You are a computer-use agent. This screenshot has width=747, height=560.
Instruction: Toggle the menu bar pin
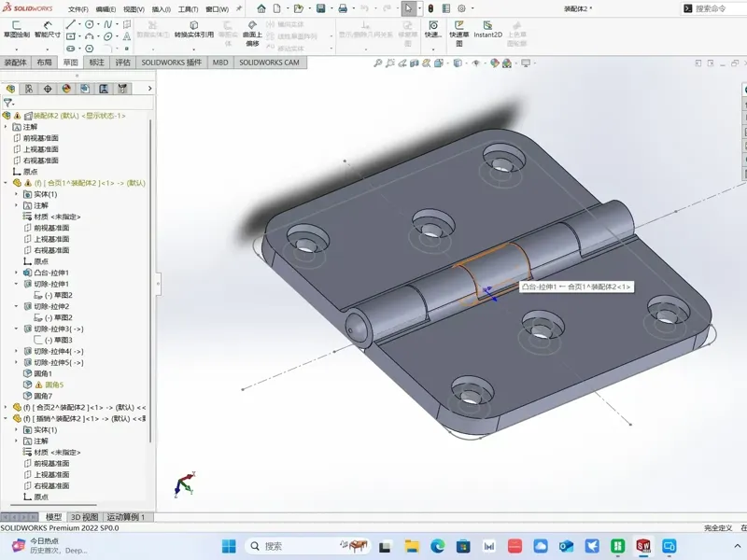tap(239, 8)
